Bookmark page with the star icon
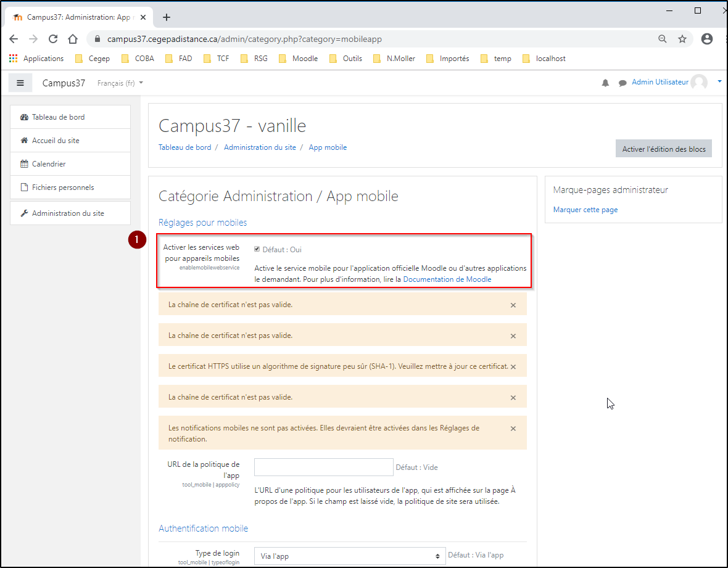This screenshot has width=728, height=568. (682, 39)
